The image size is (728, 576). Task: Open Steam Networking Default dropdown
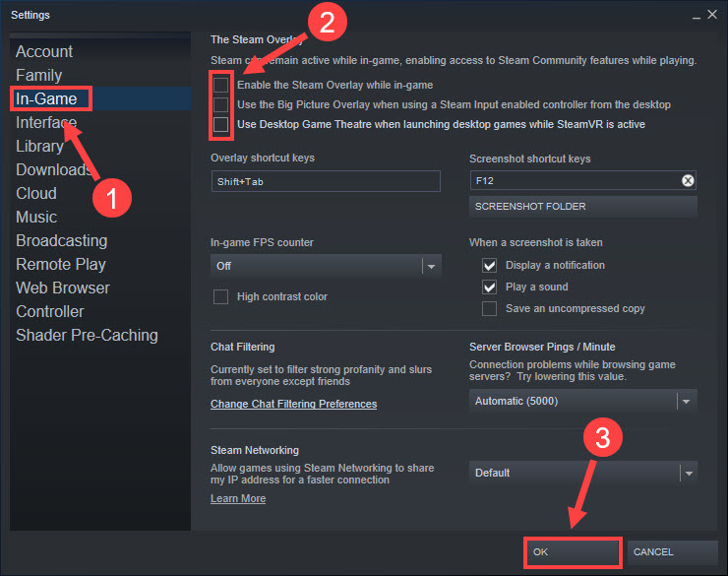point(582,473)
